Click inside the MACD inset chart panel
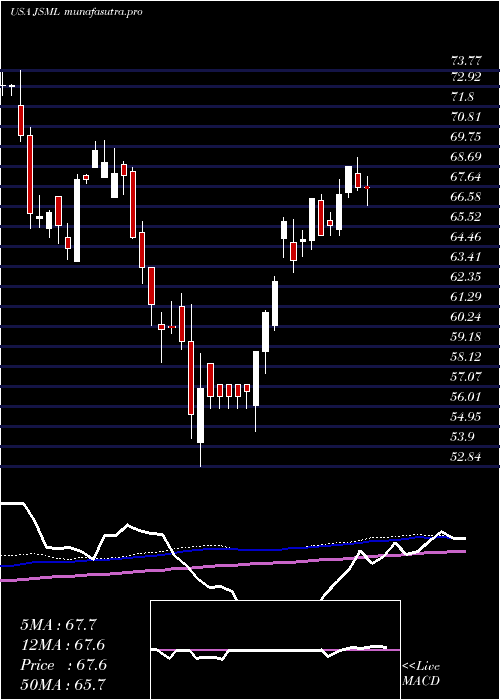The image size is (500, 700). (x=275, y=650)
